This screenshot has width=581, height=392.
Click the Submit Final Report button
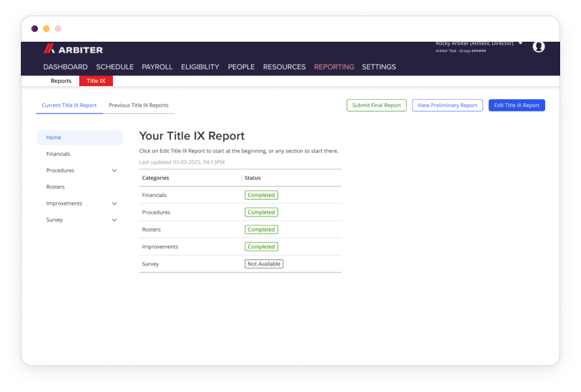pyautogui.click(x=376, y=105)
